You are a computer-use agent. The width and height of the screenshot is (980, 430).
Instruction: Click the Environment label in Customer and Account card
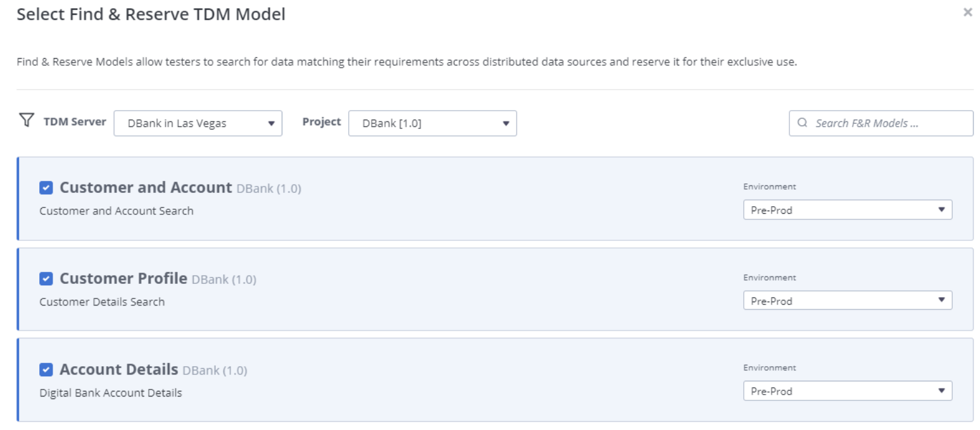coord(770,187)
